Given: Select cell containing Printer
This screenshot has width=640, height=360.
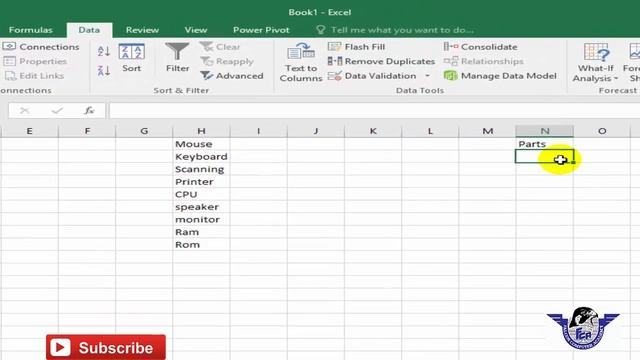Looking at the screenshot, I should 201,182.
